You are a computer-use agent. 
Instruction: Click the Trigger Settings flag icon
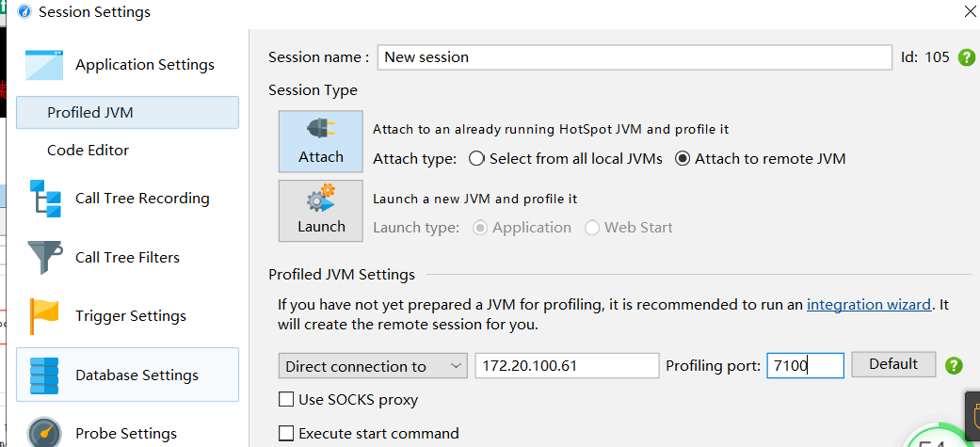coord(44,316)
